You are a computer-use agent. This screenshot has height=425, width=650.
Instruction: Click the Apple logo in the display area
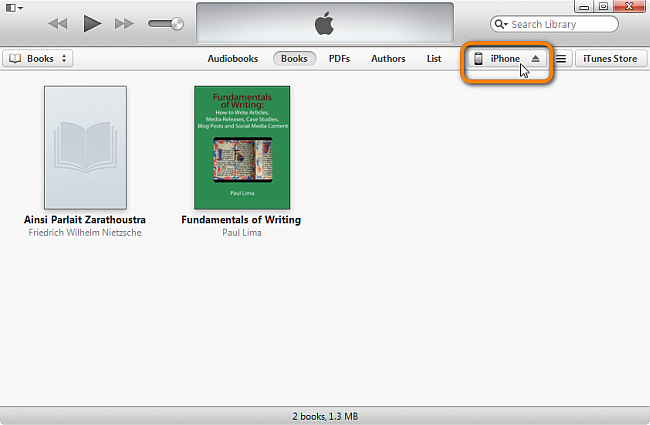point(324,23)
